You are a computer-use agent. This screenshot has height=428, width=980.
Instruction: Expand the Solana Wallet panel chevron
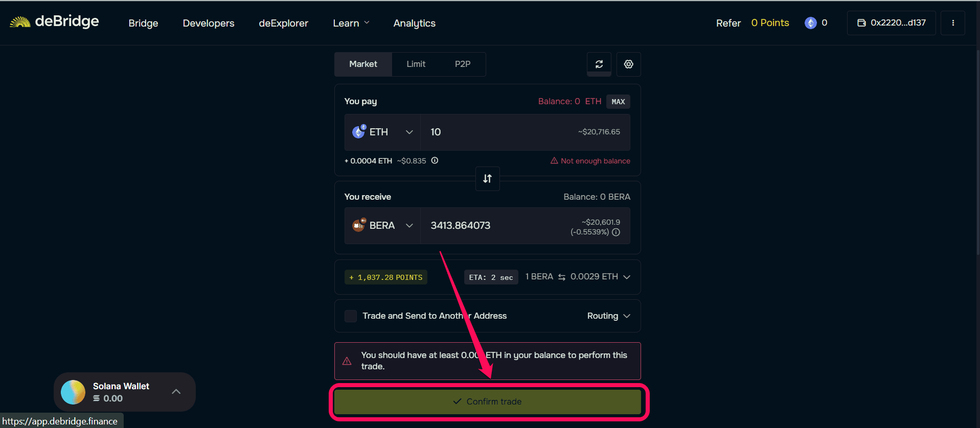pos(176,392)
